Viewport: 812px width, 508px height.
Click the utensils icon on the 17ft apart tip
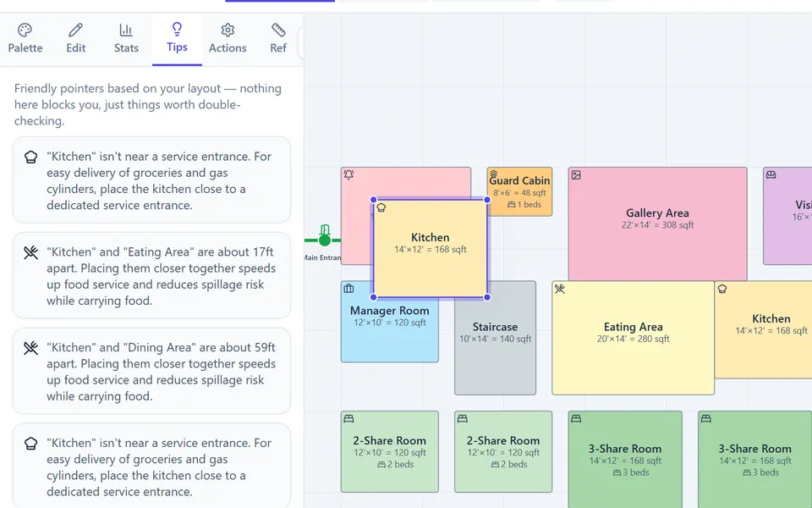(31, 252)
